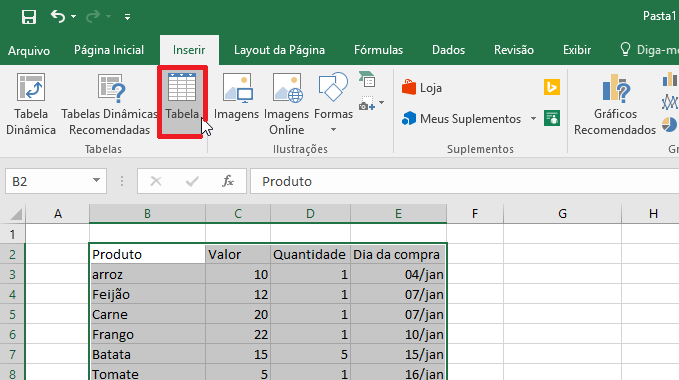Click the Bing Maps add-in icon

tap(552, 87)
